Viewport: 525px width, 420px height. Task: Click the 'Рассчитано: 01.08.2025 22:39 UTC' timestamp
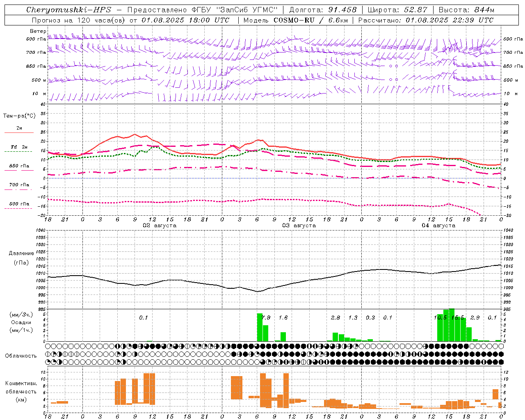pos(426,20)
